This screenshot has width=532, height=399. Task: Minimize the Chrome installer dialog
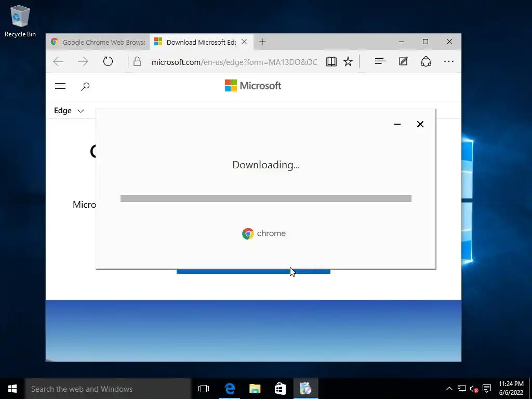397,124
